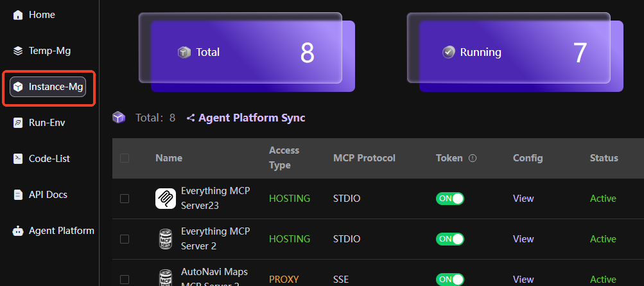Image resolution: width=644 pixels, height=286 pixels.
Task: Check the select-all checkbox in table header
Action: [125, 158]
